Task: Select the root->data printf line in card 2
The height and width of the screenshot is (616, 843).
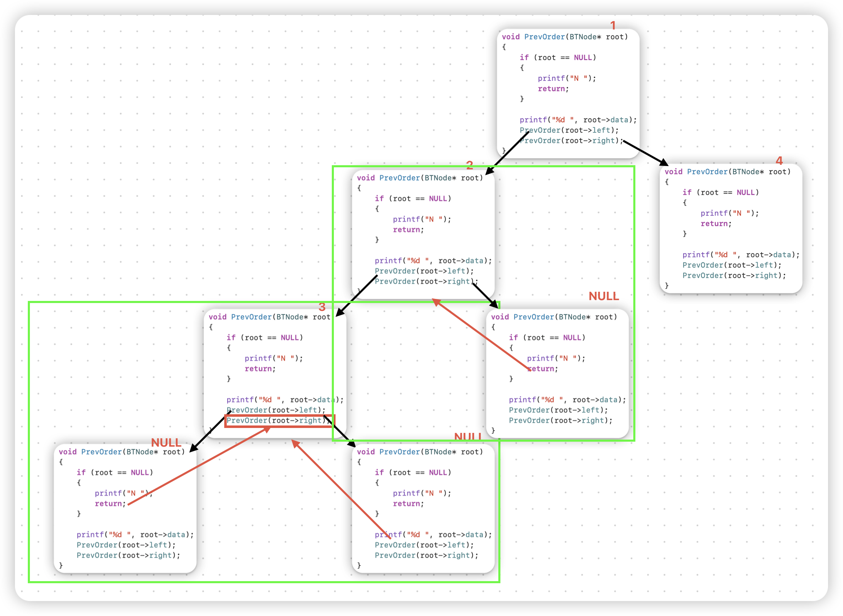Action: coord(433,261)
